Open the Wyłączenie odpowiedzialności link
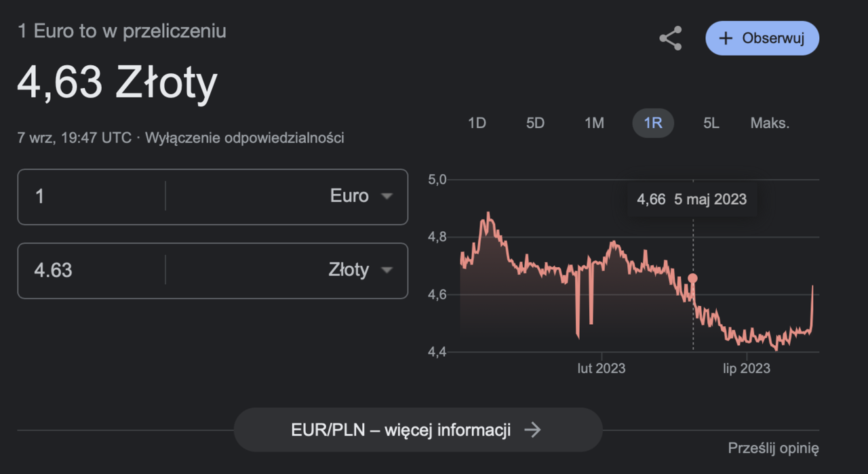 [x=245, y=138]
